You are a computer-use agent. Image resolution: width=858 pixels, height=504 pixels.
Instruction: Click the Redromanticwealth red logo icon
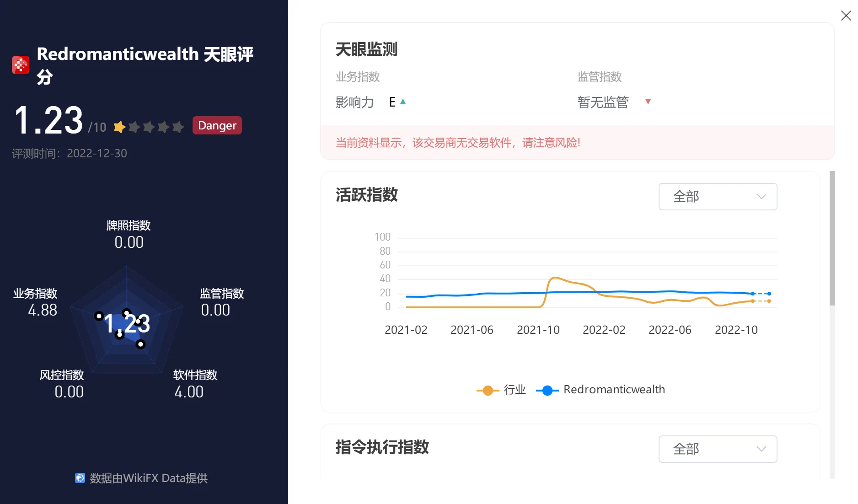pyautogui.click(x=21, y=65)
